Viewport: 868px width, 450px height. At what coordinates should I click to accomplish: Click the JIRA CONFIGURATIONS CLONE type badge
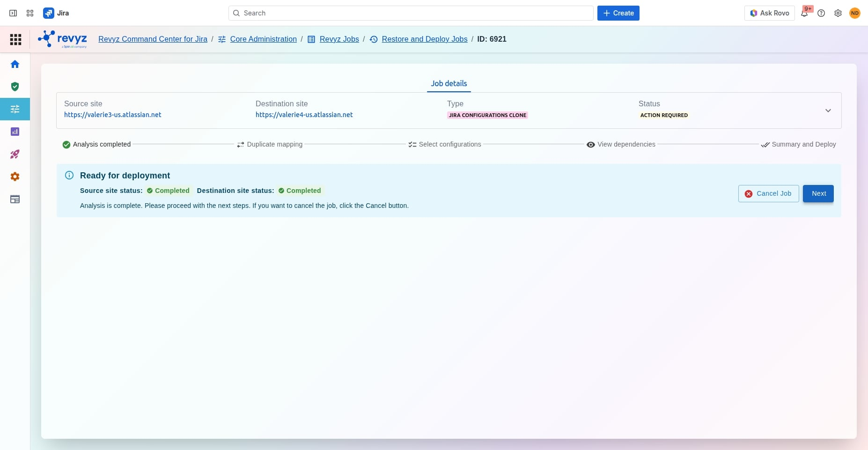(487, 115)
